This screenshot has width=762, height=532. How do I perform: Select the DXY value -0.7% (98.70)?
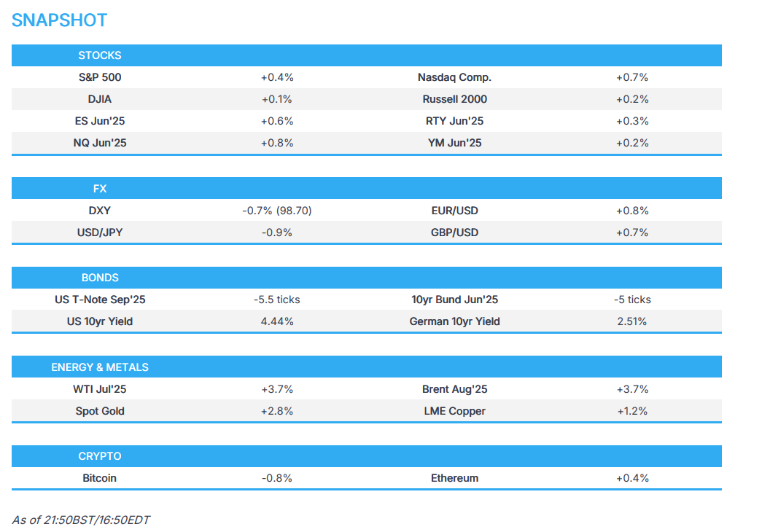(277, 211)
